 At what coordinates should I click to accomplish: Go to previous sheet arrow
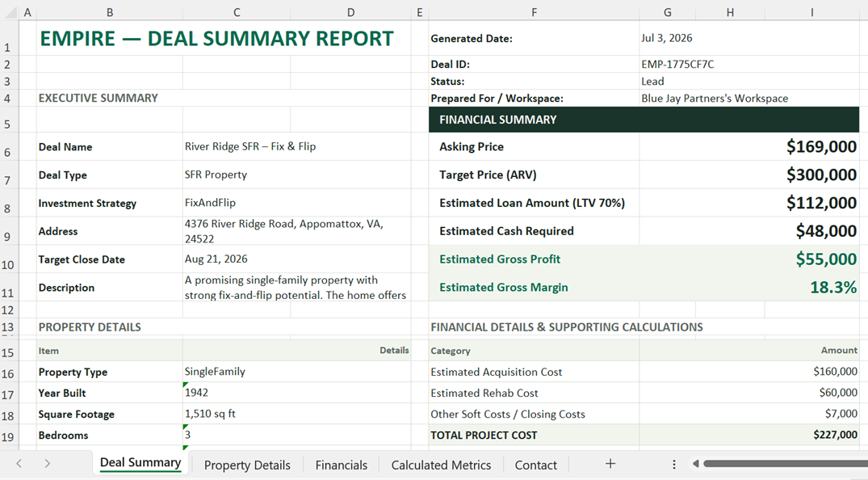(19, 463)
